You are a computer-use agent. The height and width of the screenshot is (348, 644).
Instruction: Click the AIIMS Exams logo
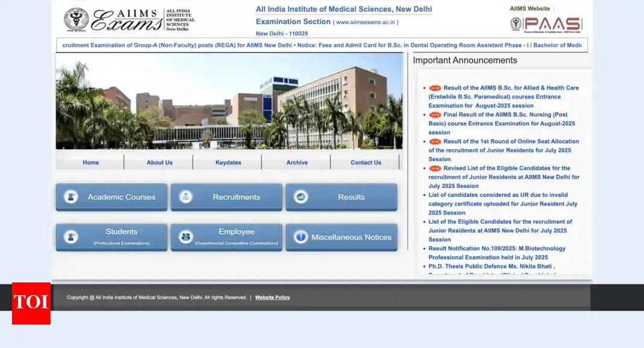click(129, 20)
